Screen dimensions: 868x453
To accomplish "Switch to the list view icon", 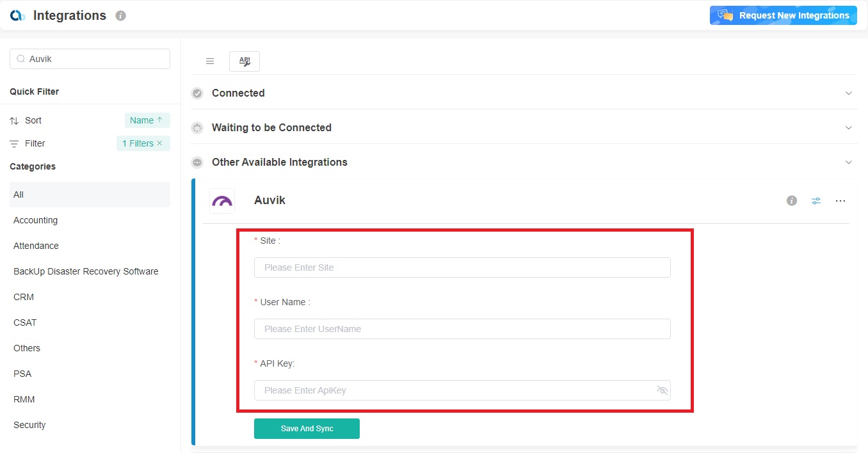I will 210,61.
